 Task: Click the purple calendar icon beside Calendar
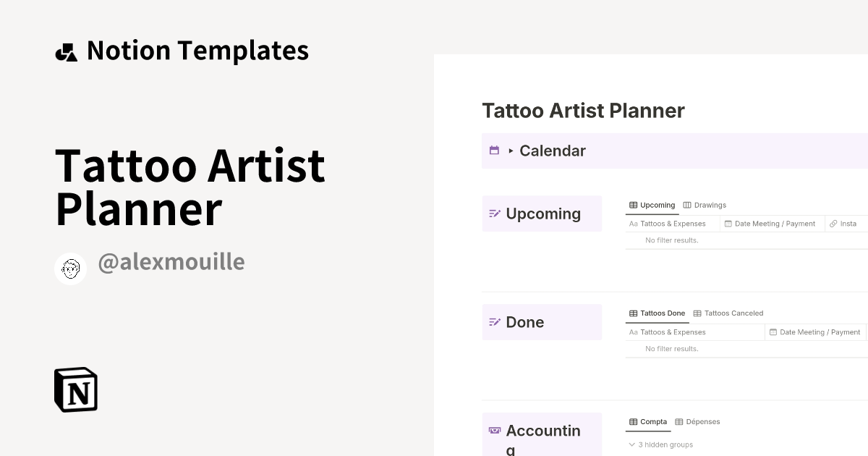(494, 151)
